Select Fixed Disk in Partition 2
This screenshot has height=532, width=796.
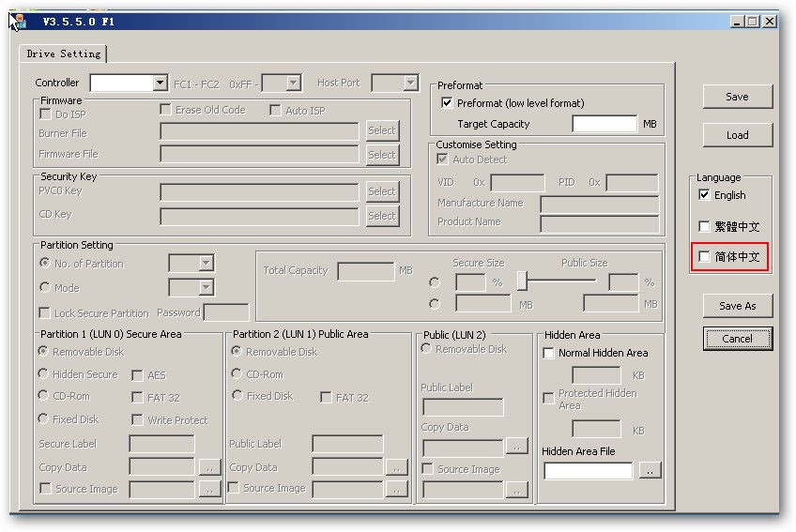tap(237, 395)
